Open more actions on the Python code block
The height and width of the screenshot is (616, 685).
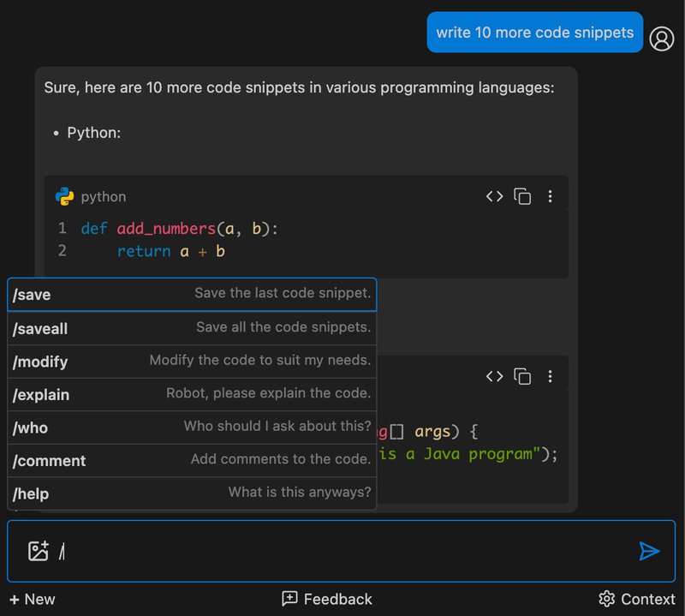551,196
